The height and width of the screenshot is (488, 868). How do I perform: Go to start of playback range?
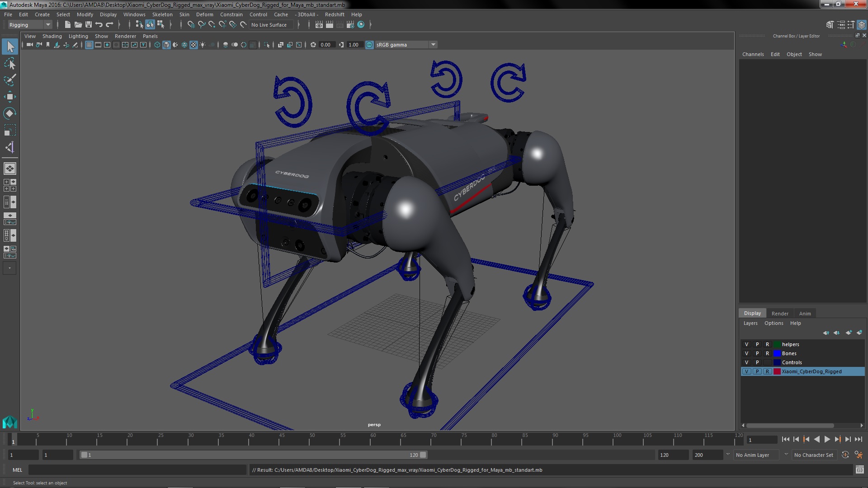pyautogui.click(x=785, y=439)
